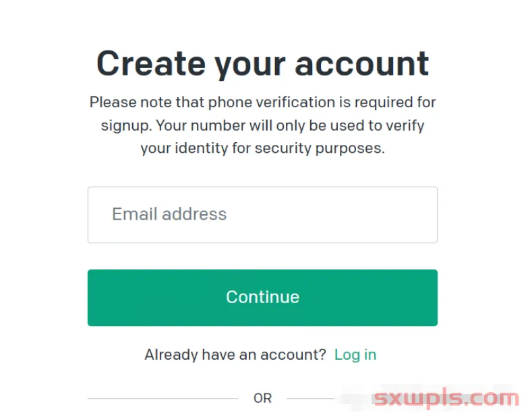The width and height of the screenshot is (532, 419).
Task: Click the word "your" in the heading
Action: pyautogui.click(x=250, y=64)
